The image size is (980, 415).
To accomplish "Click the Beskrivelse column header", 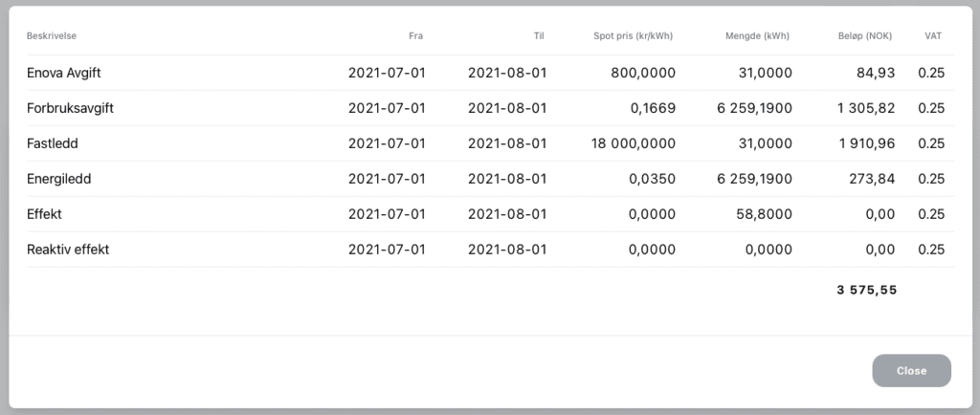I will pos(52,36).
